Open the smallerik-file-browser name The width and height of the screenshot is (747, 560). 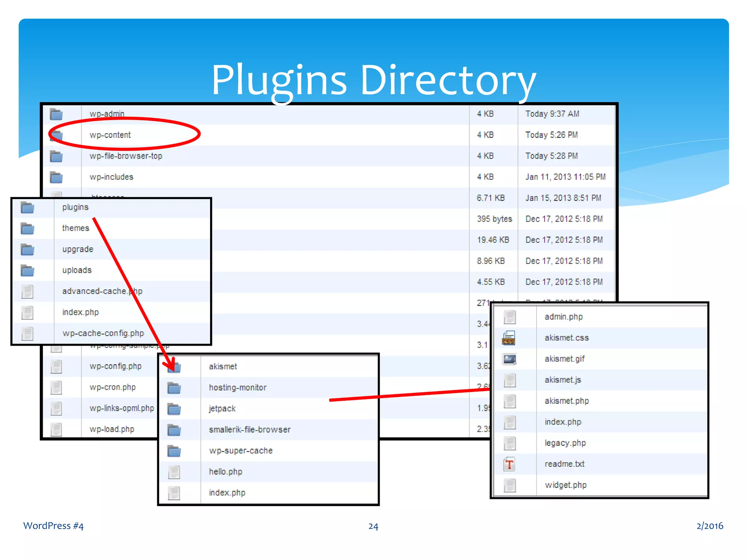pyautogui.click(x=250, y=429)
